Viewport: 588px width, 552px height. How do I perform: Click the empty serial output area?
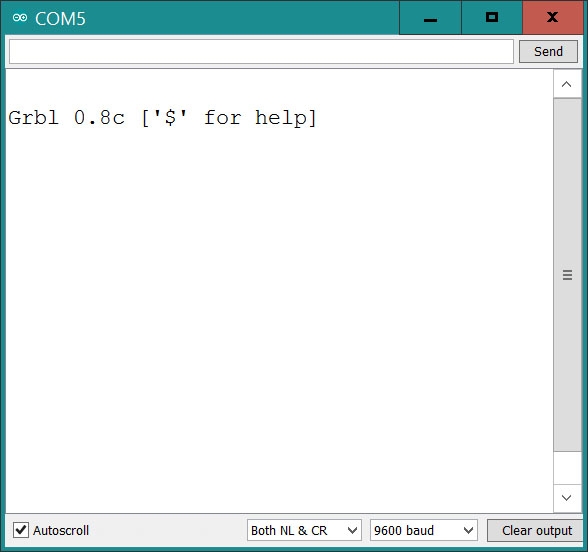point(279,319)
